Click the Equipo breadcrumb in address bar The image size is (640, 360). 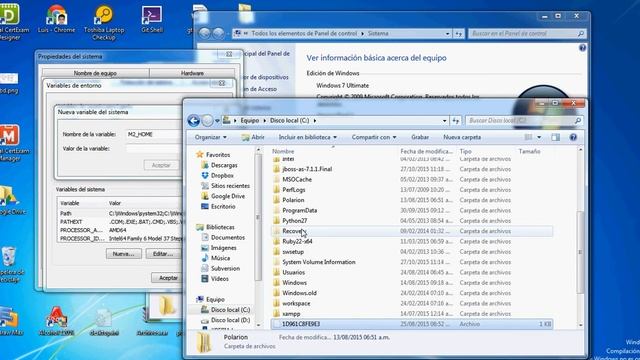pos(249,120)
